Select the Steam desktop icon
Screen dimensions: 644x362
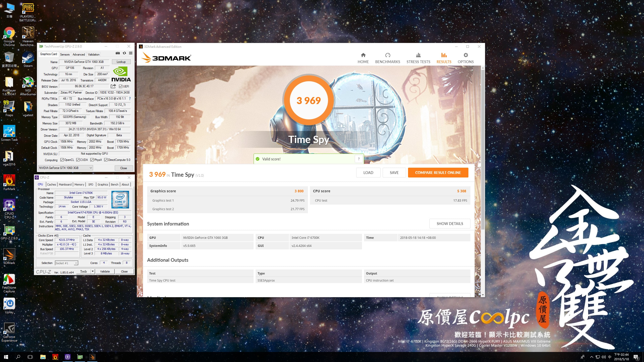(x=28, y=60)
